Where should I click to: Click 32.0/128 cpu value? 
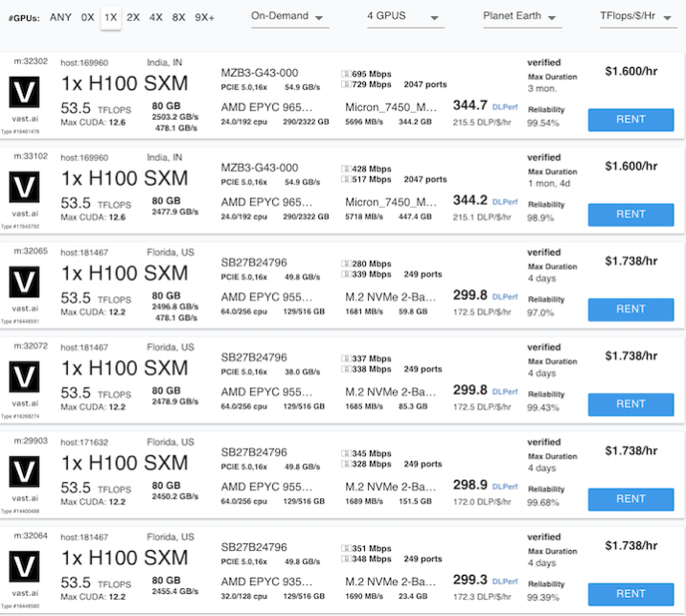click(243, 596)
